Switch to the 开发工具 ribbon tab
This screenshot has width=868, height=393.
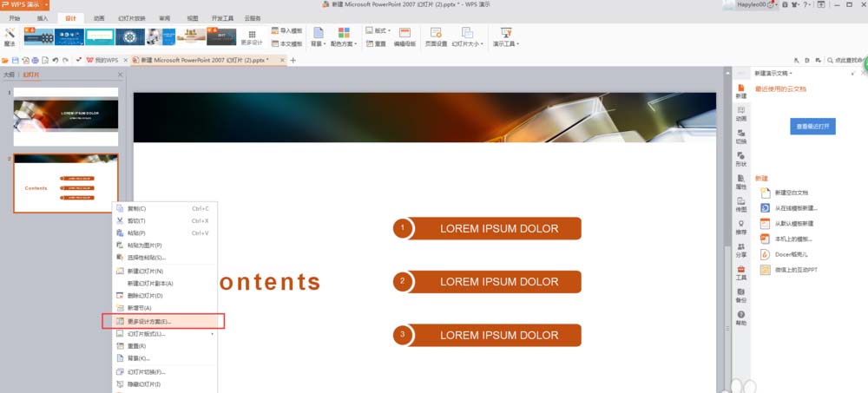coord(222,18)
